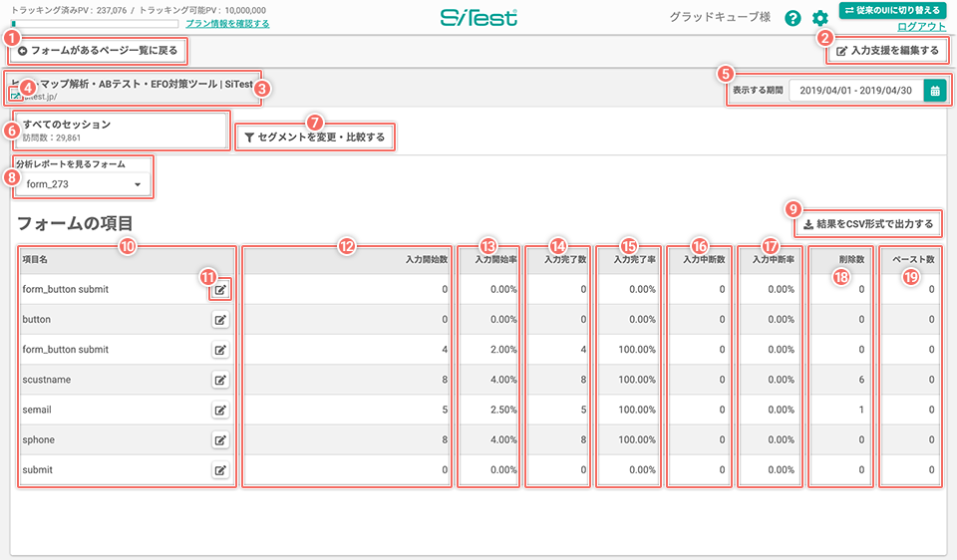Viewport: 957px width, 560px height.
Task: Click the 入力完了率 column header
Action: click(x=635, y=259)
